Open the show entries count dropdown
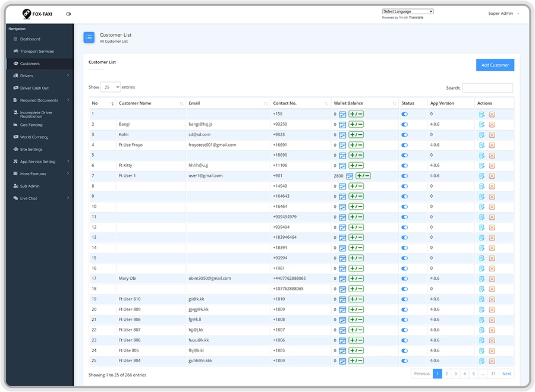Image resolution: width=535 pixels, height=392 pixels. tap(110, 87)
